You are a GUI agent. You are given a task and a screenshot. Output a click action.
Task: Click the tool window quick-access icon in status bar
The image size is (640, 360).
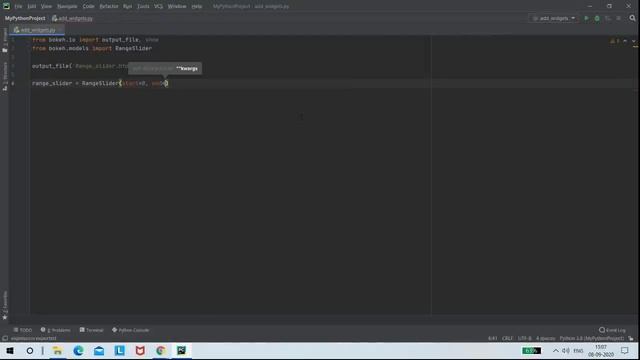pos(5,338)
